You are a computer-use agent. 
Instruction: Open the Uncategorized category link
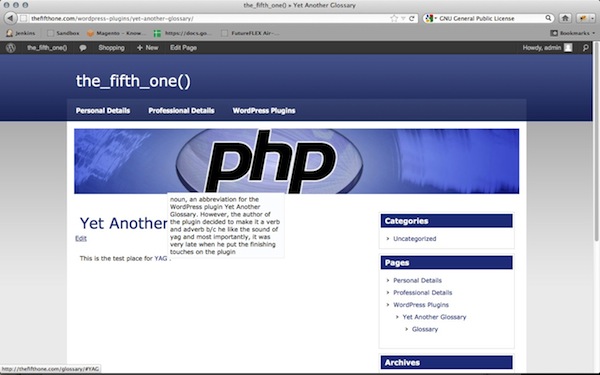tap(415, 238)
